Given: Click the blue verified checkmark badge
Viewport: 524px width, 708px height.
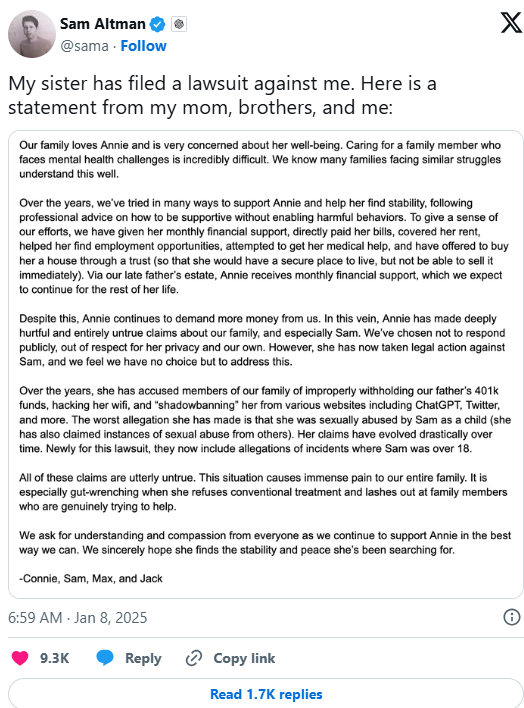Looking at the screenshot, I should [157, 24].
